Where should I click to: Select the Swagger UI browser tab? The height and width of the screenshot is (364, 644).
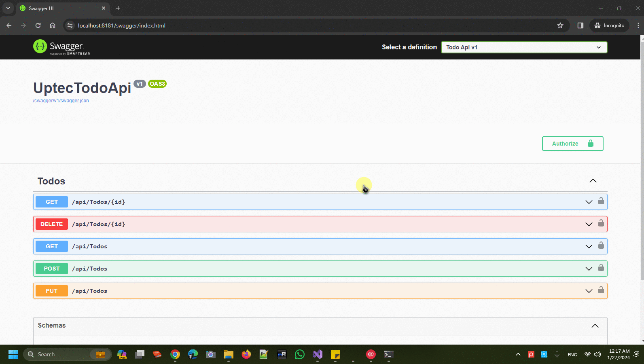pyautogui.click(x=61, y=8)
